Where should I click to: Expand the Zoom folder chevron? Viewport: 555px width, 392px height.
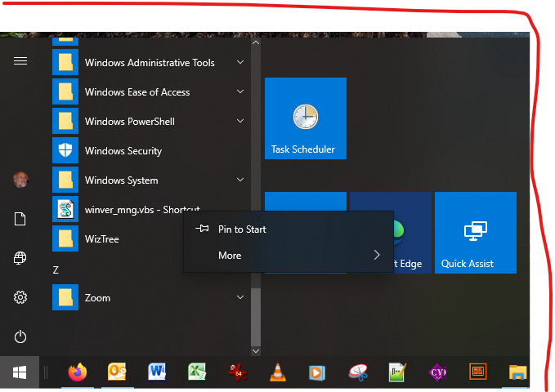pos(240,297)
